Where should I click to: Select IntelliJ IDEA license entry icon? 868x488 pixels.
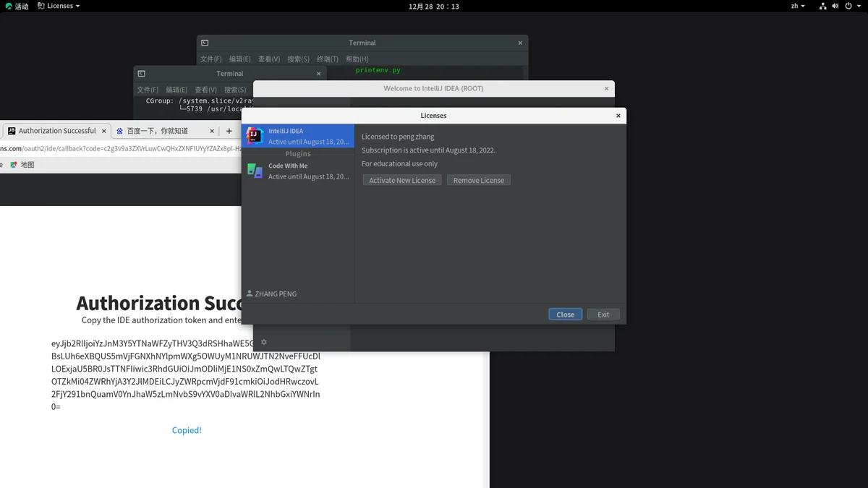pyautogui.click(x=255, y=135)
